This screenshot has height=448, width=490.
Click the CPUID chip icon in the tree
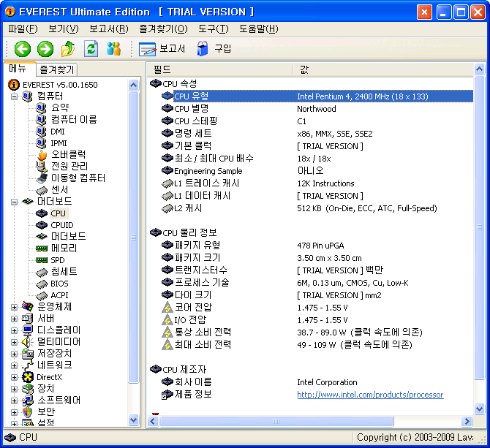pos(42,225)
